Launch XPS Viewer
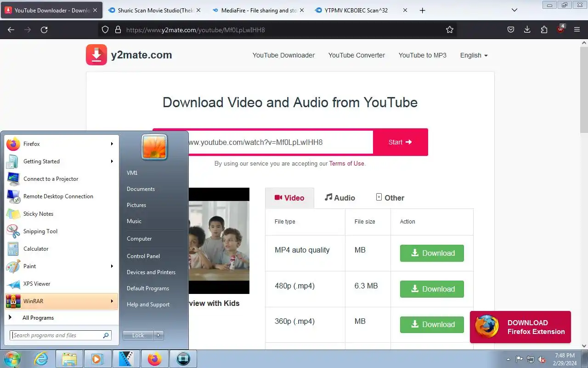The width and height of the screenshot is (588, 368). [x=61, y=284]
